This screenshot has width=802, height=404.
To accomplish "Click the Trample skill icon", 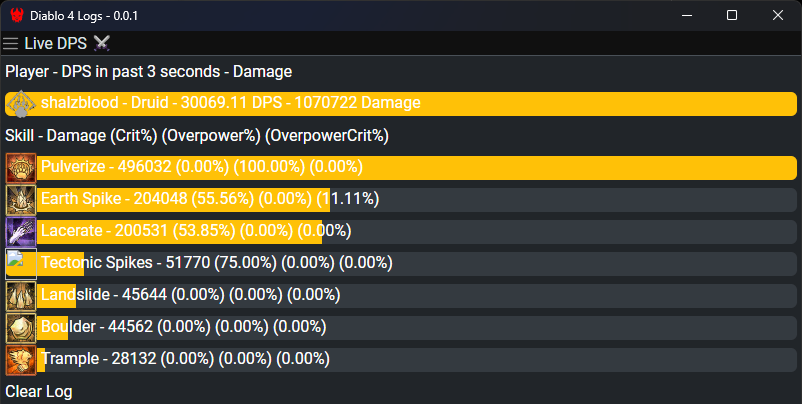I will point(21,360).
